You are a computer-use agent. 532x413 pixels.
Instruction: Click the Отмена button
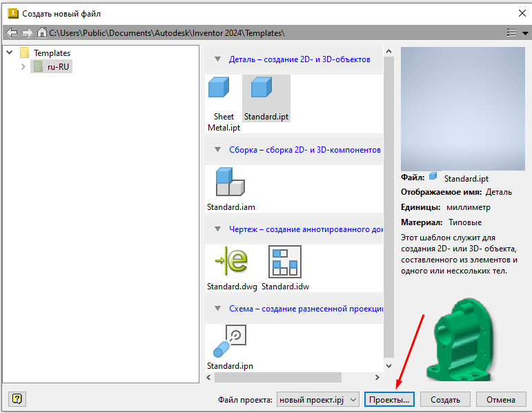(501, 399)
